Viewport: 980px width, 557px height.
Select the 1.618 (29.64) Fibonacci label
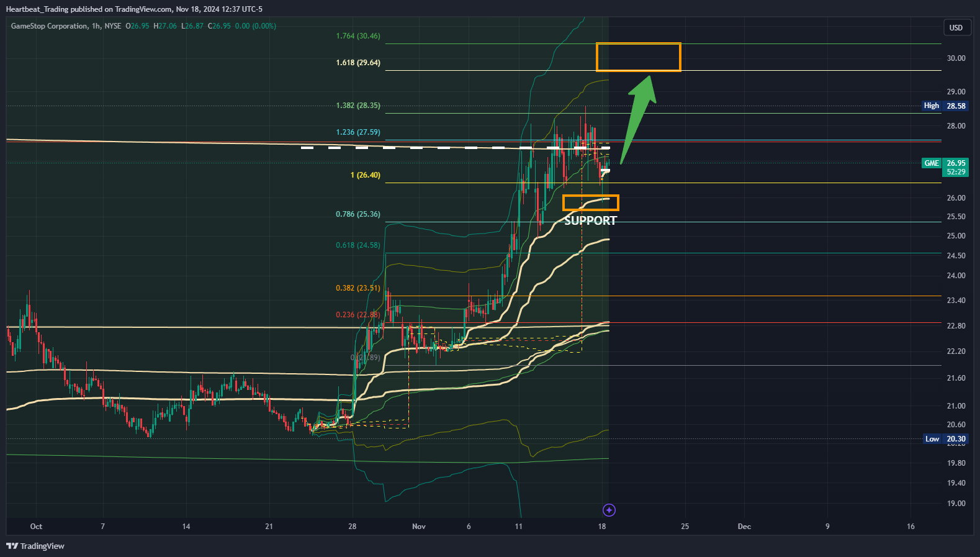358,63
